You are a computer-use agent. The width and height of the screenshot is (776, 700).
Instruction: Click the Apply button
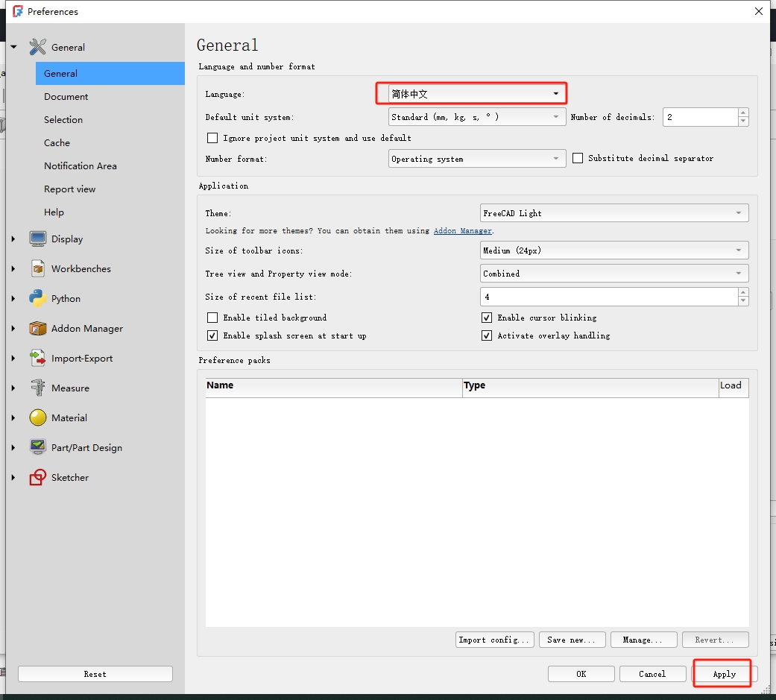724,674
